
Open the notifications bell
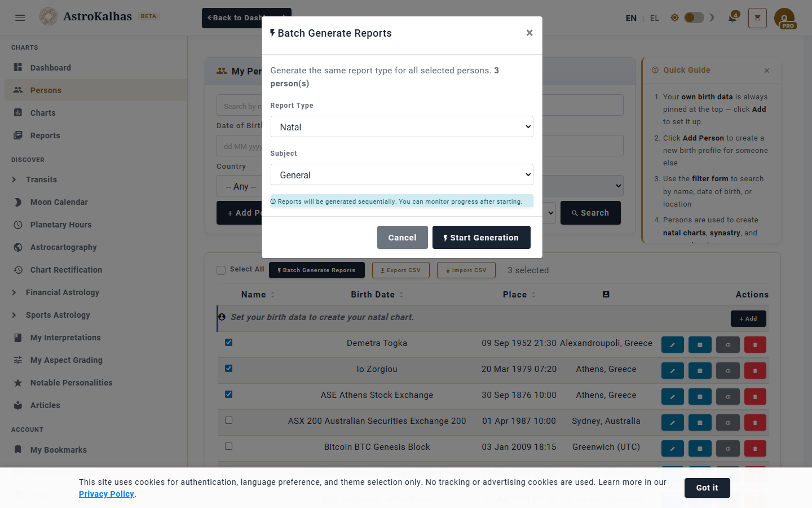pyautogui.click(x=732, y=18)
